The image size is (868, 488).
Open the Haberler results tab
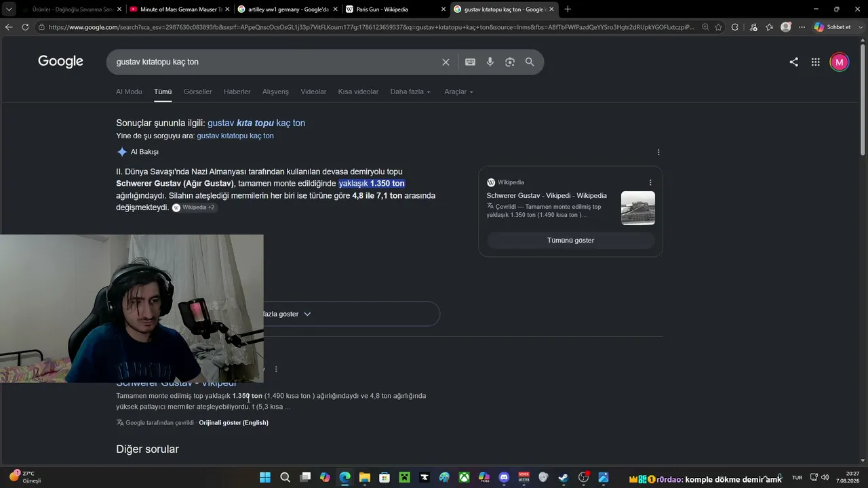(x=237, y=91)
